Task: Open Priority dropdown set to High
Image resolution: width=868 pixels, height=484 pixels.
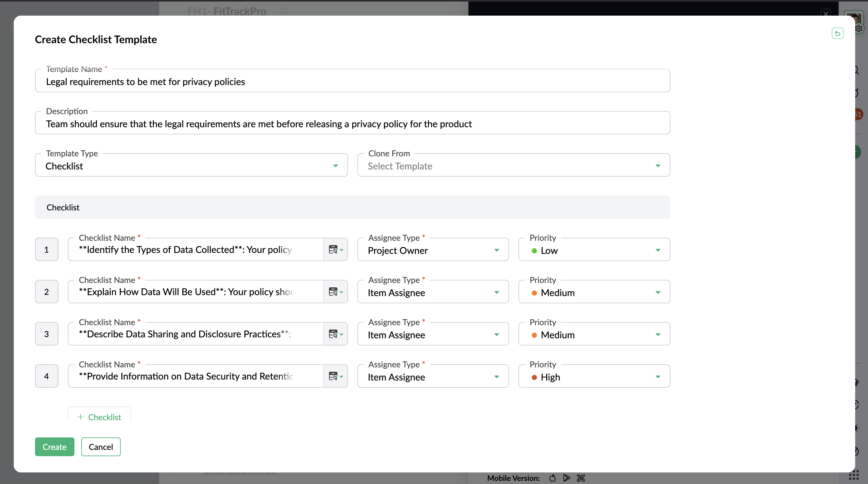Action: tap(594, 377)
